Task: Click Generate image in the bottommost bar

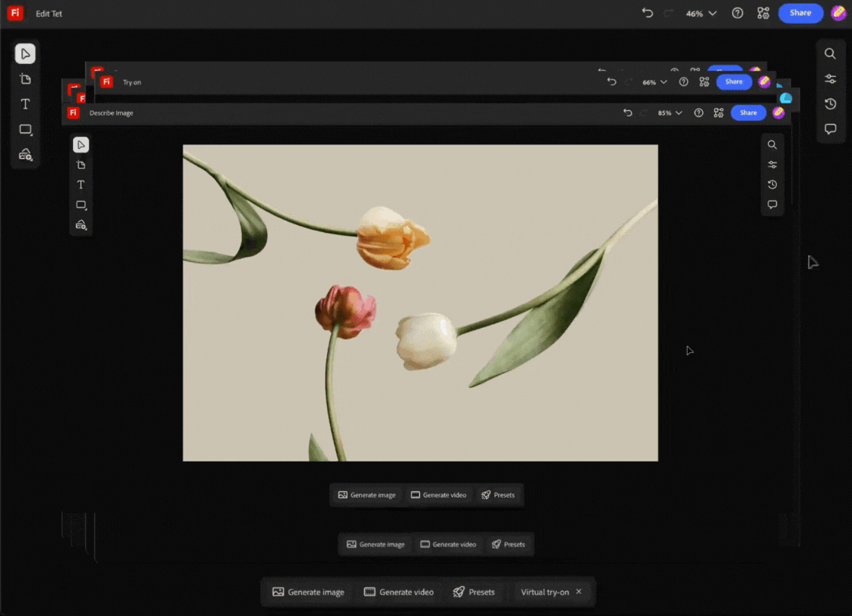Action: pos(308,592)
